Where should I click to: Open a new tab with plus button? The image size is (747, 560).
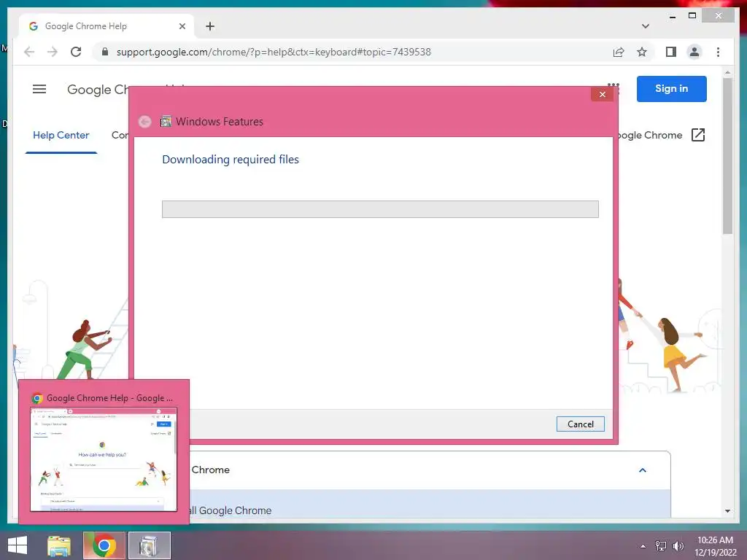(x=210, y=26)
